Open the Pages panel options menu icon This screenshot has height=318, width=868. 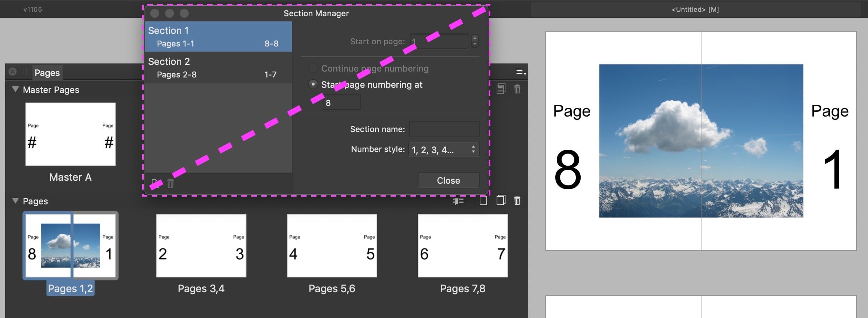coord(521,72)
